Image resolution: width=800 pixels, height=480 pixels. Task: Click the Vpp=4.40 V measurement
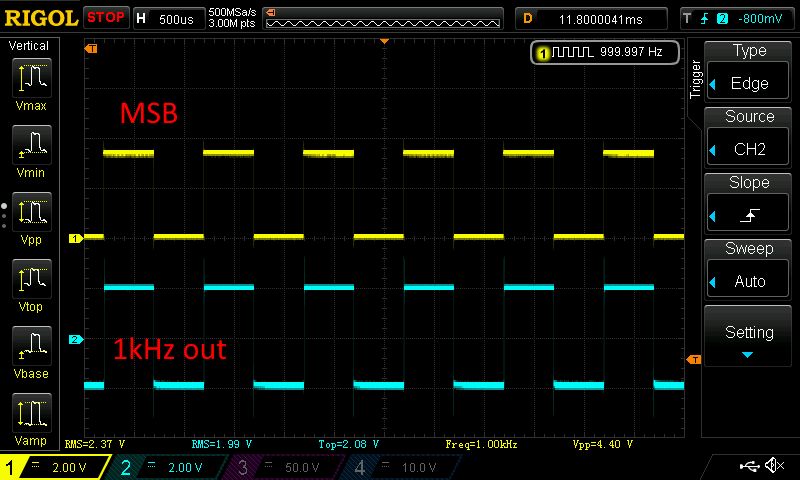pos(603,444)
